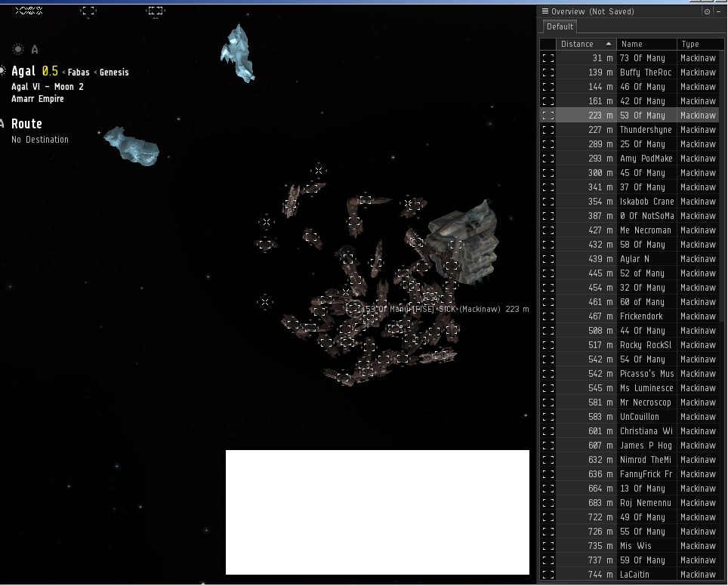Click the A autopilot icon near sun icon

point(34,50)
